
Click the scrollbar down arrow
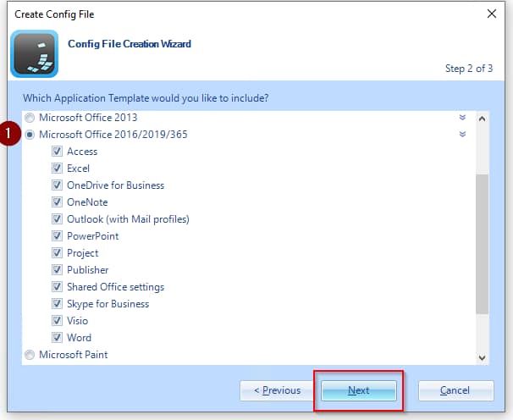(483, 357)
